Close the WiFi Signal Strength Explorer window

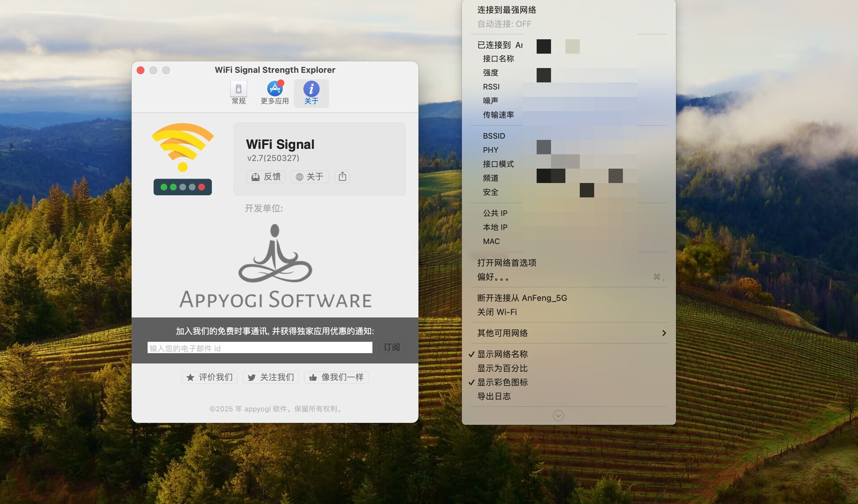140,70
